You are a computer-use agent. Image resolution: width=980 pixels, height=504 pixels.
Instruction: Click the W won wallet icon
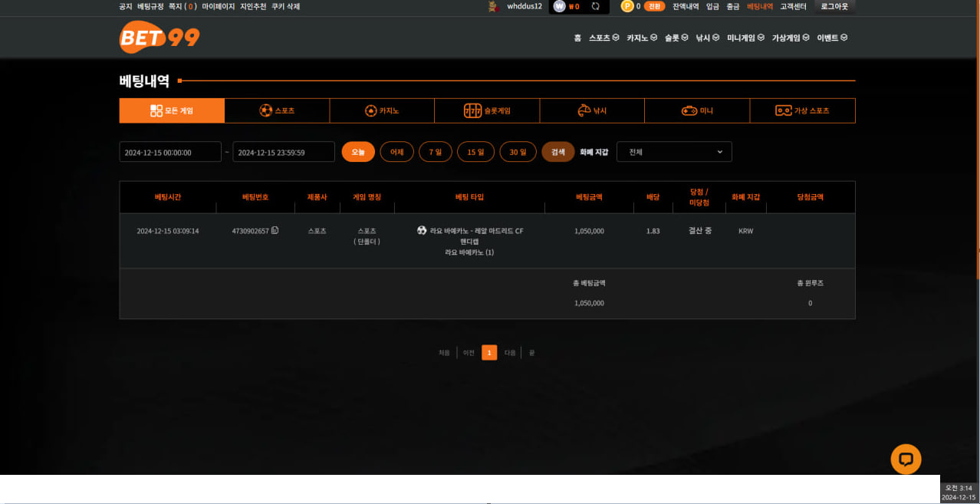pyautogui.click(x=560, y=6)
